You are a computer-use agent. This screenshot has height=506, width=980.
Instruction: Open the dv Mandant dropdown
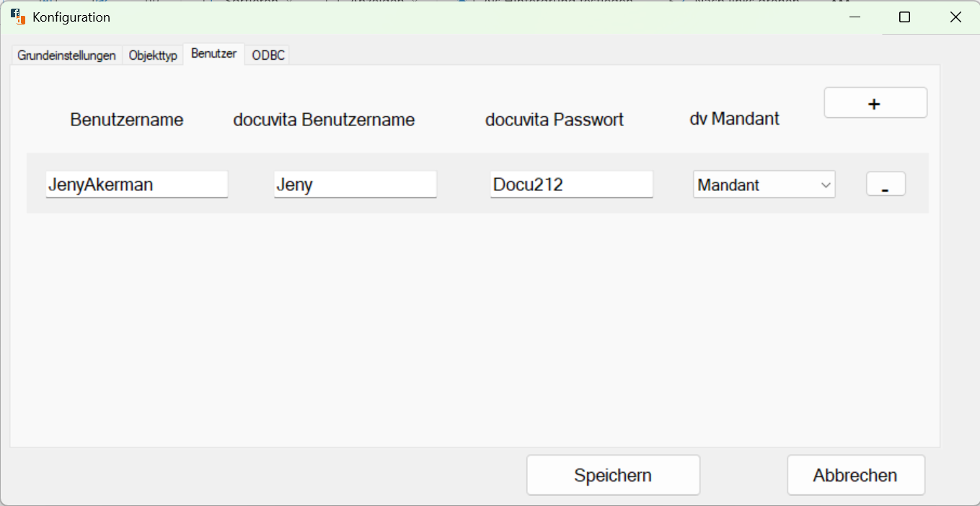click(x=764, y=185)
